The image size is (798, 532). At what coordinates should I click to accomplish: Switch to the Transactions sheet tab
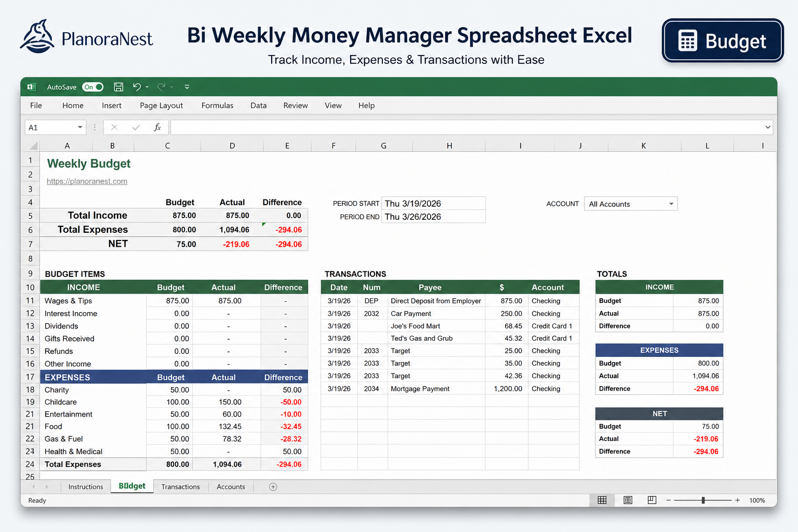click(180, 487)
